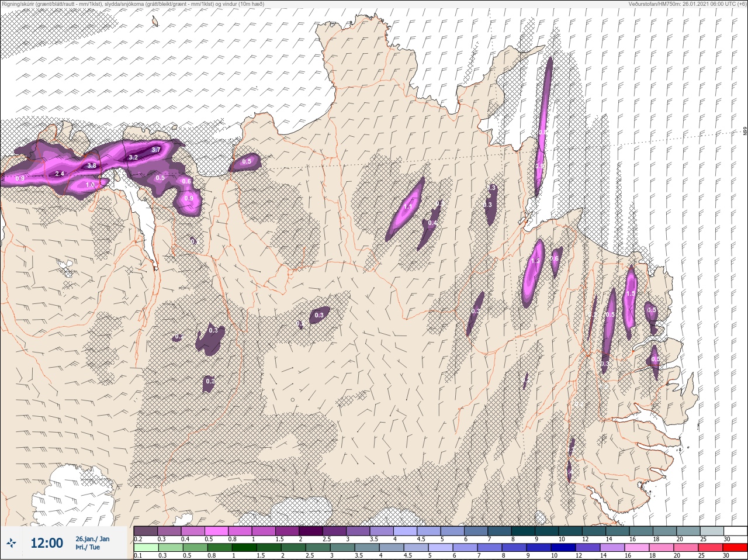The image size is (748, 560).
Task: Click the 3.7 snowfall value on the map
Action: click(156, 150)
